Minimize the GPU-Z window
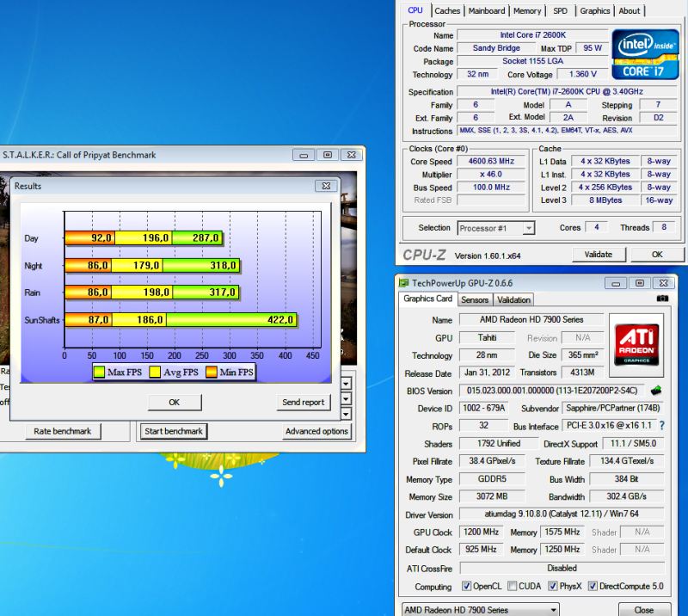Image resolution: width=688 pixels, height=616 pixels. click(616, 284)
